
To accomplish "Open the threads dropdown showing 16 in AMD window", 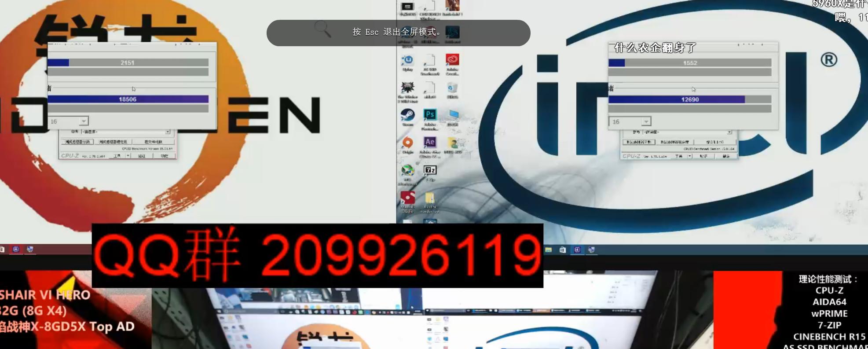I will 69,121.
